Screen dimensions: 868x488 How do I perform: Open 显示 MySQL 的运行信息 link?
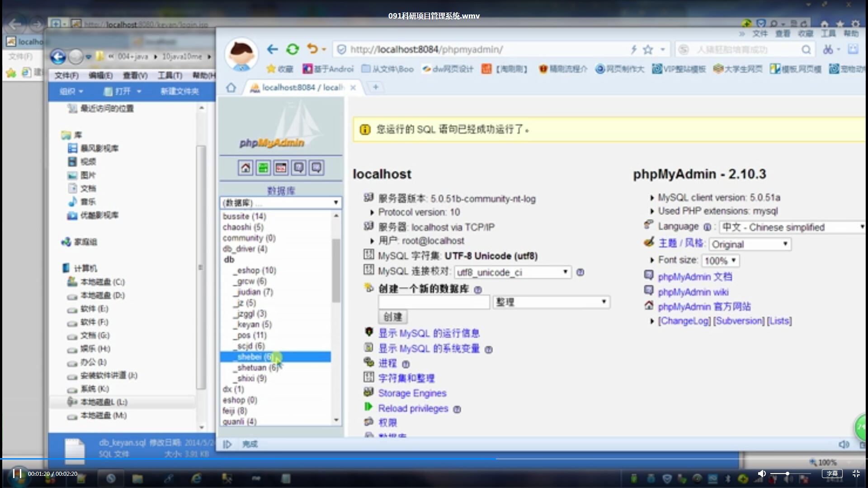(x=429, y=333)
